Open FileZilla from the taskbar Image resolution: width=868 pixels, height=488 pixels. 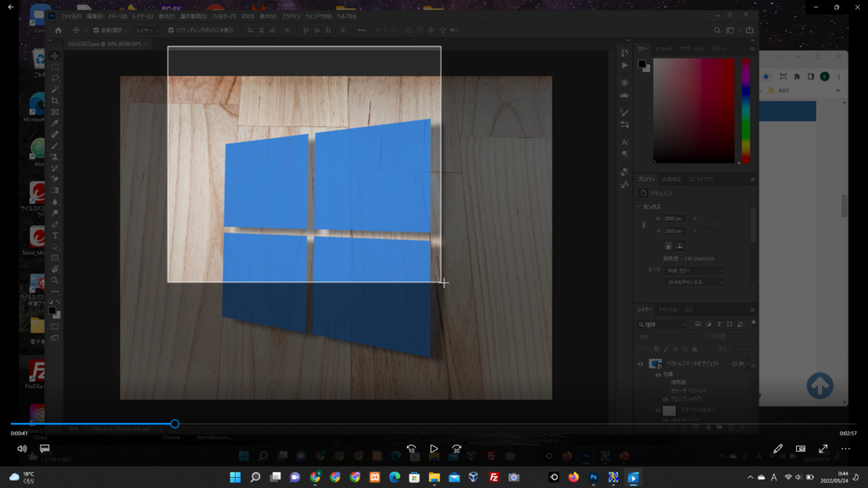click(x=494, y=477)
